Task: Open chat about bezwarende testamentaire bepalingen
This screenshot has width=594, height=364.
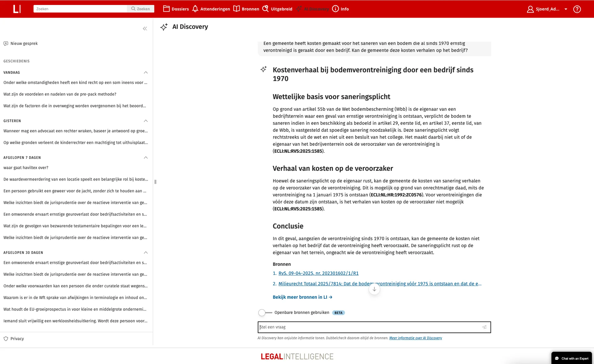Action: click(x=75, y=226)
